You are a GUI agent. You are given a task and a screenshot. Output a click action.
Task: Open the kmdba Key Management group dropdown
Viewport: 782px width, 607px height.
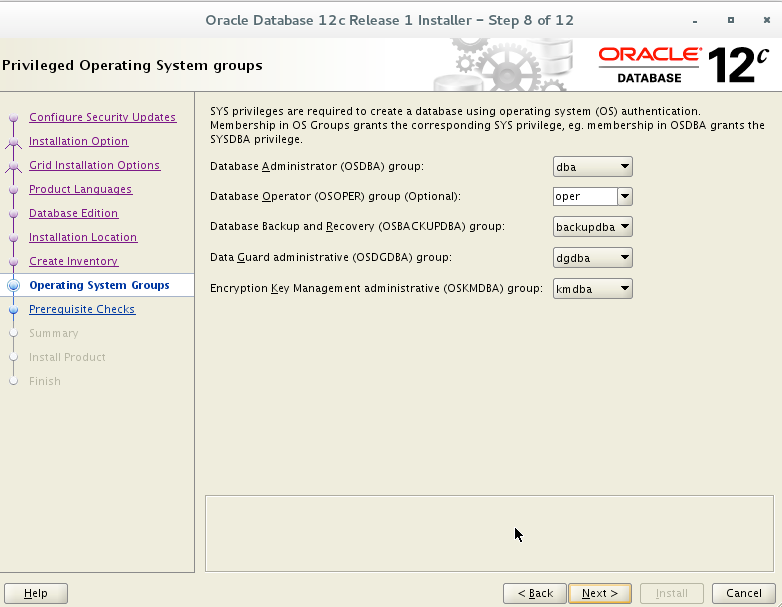(592, 289)
